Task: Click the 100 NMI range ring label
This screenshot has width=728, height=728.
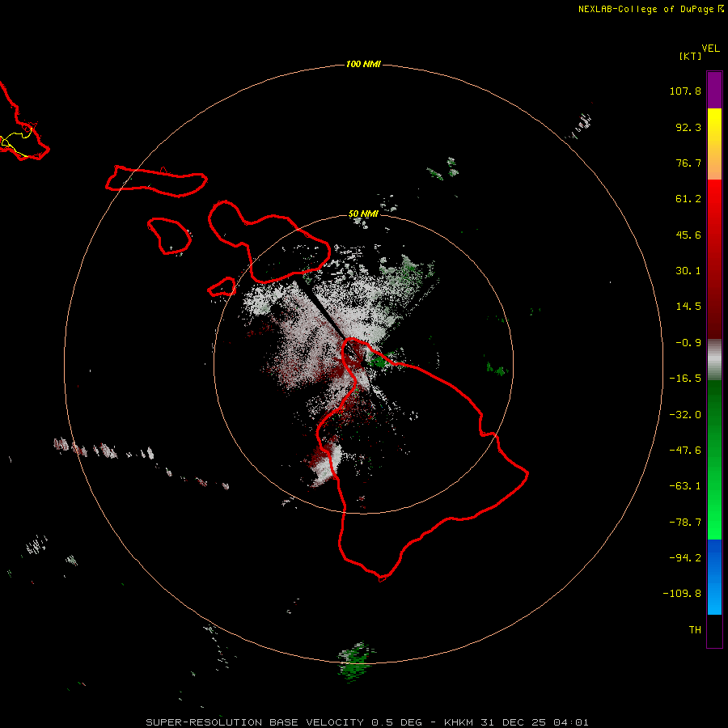Action: 363,64
